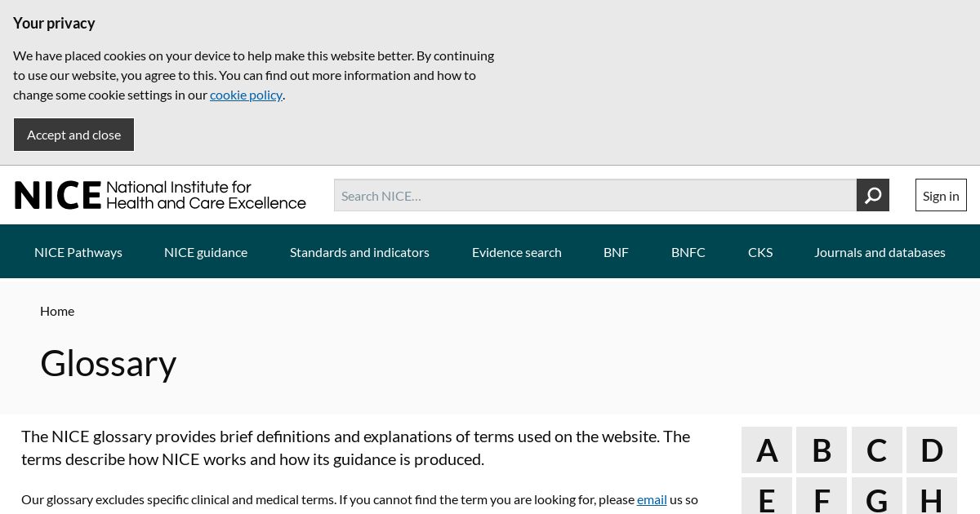Jump to glossary letter E
Screen dimensions: 980x514
tap(767, 496)
